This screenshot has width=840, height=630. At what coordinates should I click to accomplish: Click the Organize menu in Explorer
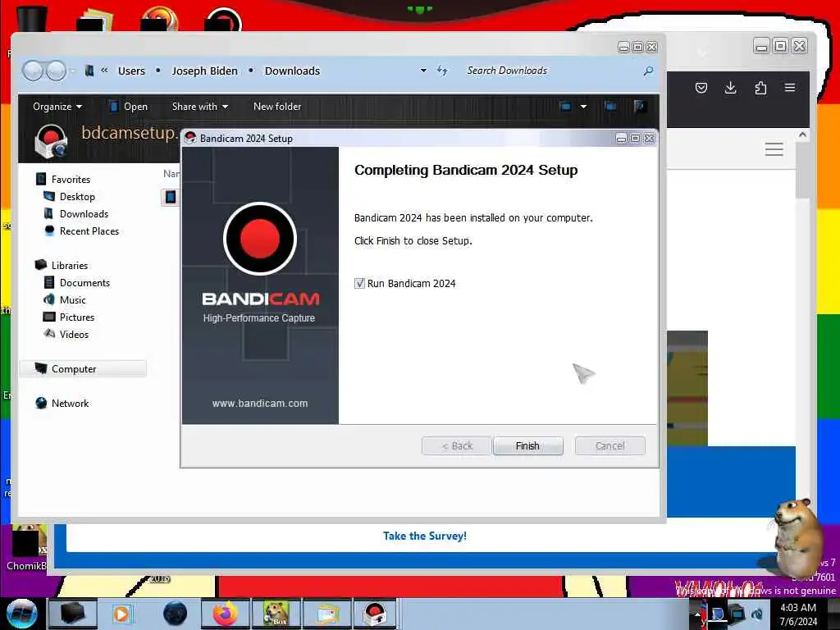57,107
